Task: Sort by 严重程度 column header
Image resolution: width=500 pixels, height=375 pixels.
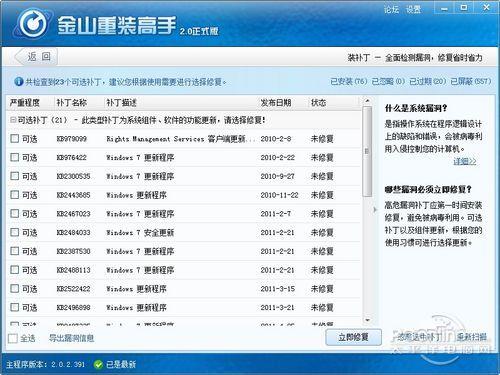Action: coord(24,103)
